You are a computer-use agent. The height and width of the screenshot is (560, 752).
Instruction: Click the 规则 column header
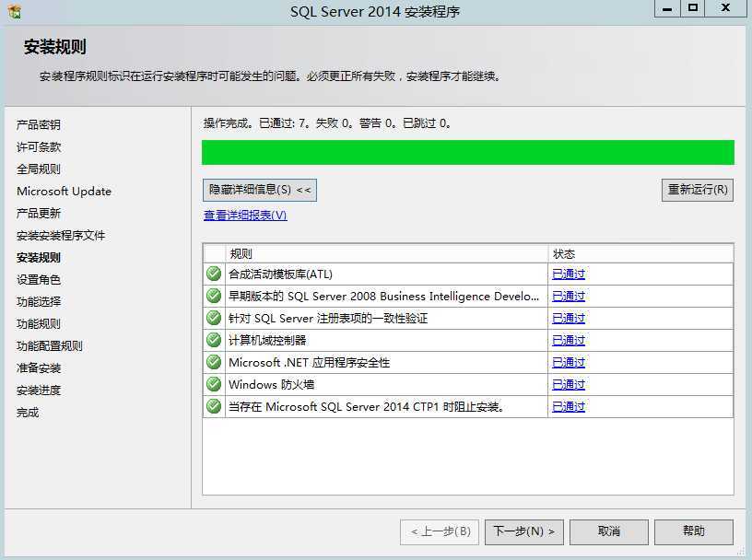click(x=386, y=253)
